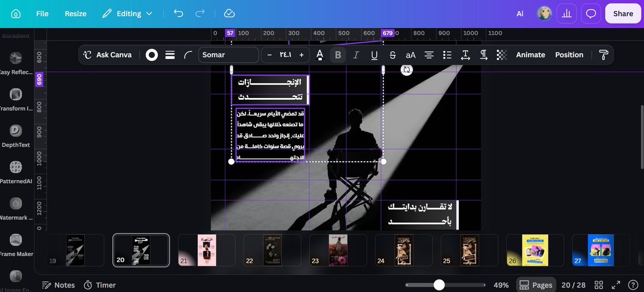Select page 19 thumbnail
644x292 pixels.
(x=76, y=250)
